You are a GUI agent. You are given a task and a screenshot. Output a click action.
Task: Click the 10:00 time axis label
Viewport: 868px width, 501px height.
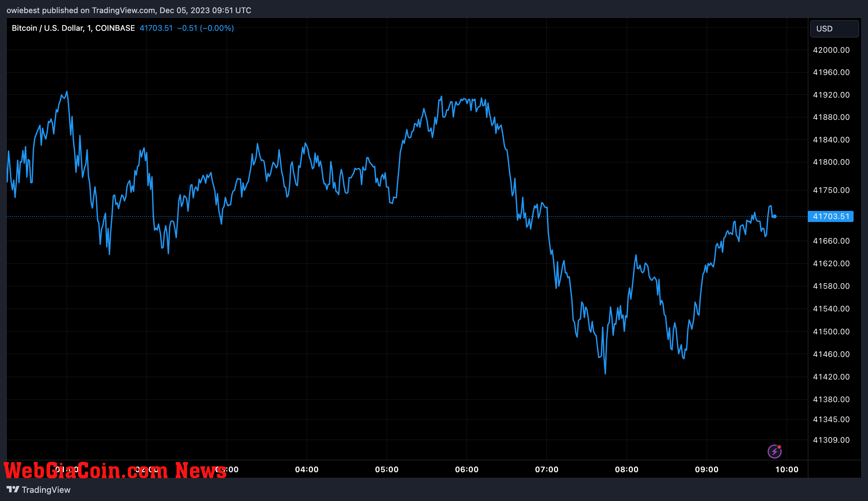pos(787,470)
